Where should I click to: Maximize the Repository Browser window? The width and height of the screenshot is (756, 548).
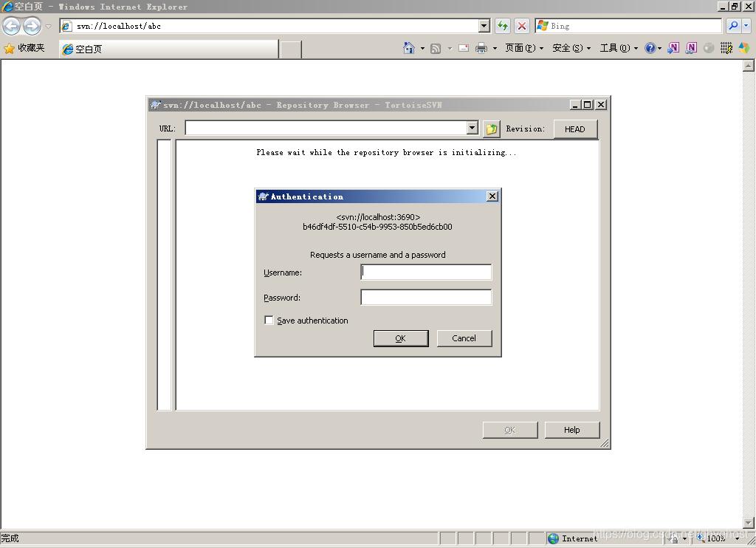[588, 105]
